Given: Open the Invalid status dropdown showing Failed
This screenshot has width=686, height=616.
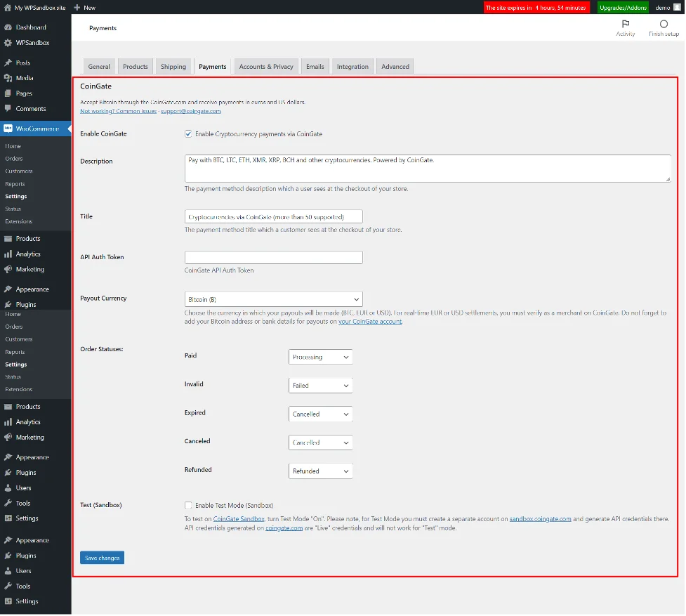Looking at the screenshot, I should click(x=321, y=386).
